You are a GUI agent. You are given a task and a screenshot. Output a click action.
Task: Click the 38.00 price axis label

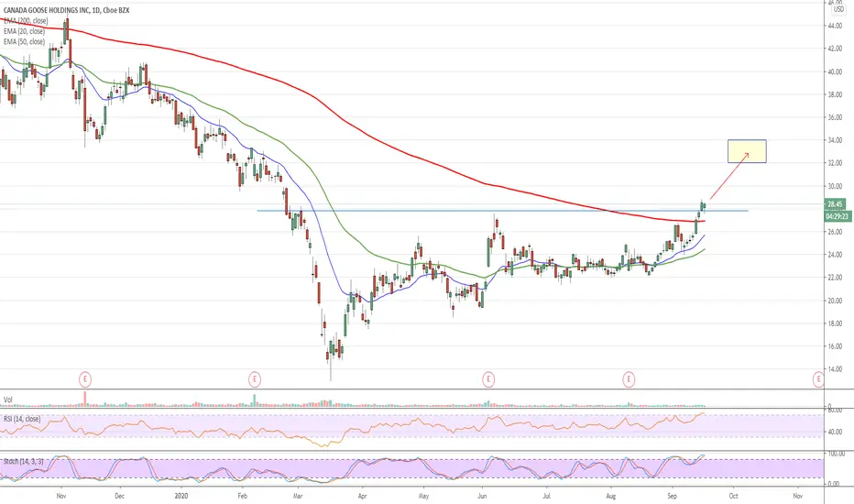click(835, 94)
